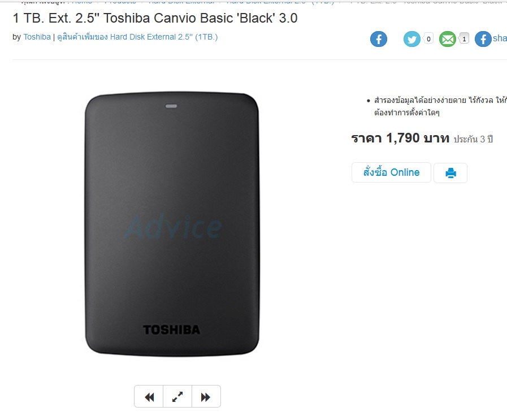The image size is (507, 420).
Task: Click the ราคา 1,790 บาท price text
Action: pos(400,138)
